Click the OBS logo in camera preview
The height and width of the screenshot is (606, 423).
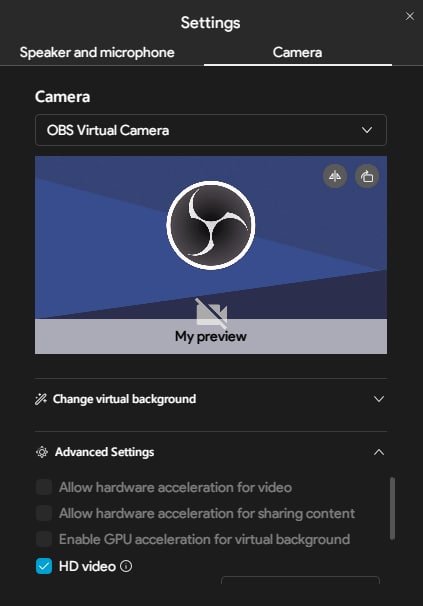[x=211, y=225]
